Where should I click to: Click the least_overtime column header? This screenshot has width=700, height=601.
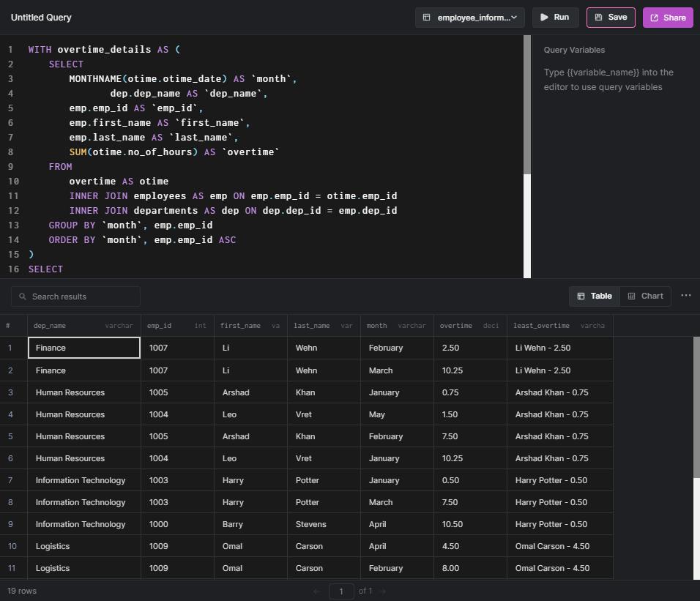pos(560,326)
